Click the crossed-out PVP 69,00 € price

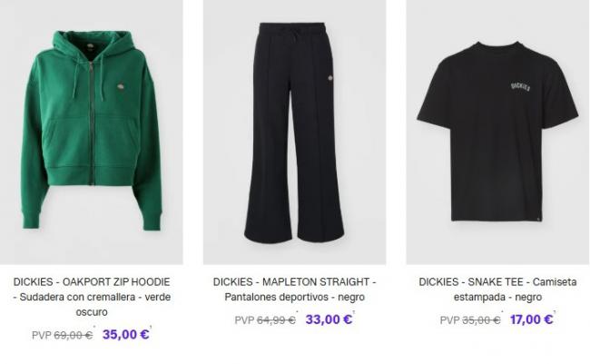click(x=62, y=335)
